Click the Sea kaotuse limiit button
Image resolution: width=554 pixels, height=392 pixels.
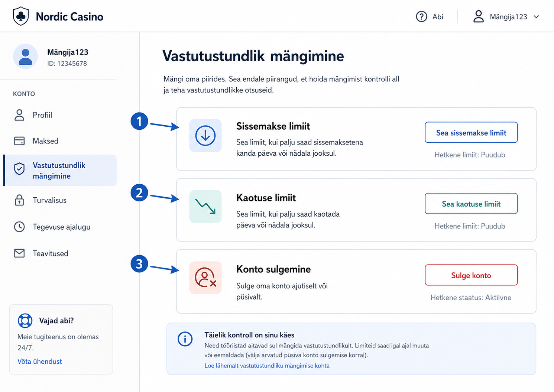[x=471, y=204]
